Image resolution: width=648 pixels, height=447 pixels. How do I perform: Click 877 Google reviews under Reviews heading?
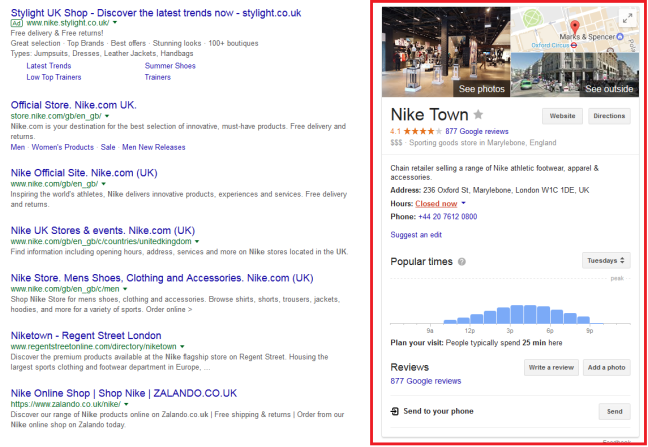point(426,381)
